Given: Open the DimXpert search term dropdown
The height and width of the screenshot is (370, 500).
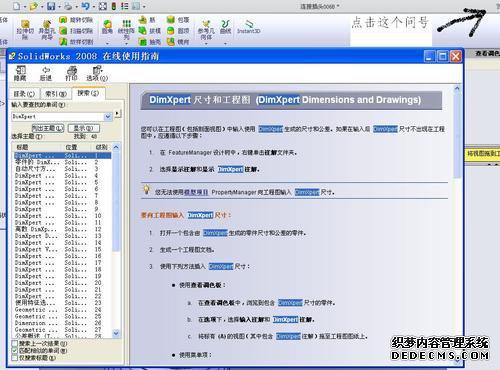Looking at the screenshot, I should click(108, 117).
